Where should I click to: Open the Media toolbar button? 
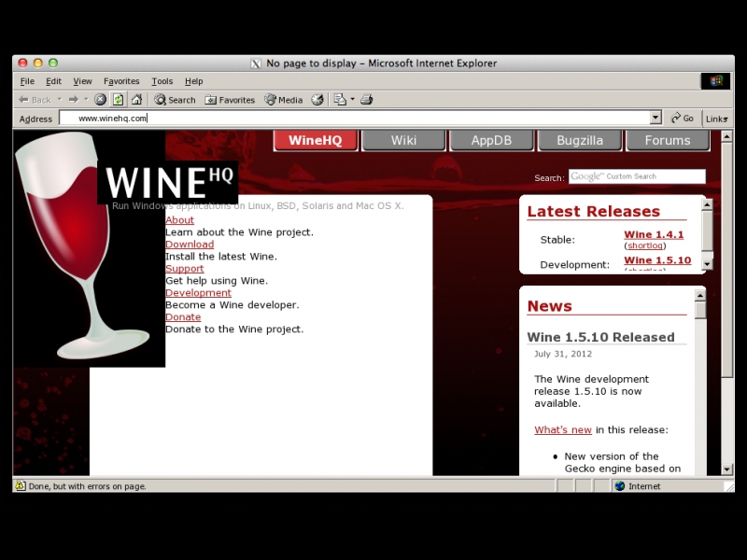pos(284,100)
